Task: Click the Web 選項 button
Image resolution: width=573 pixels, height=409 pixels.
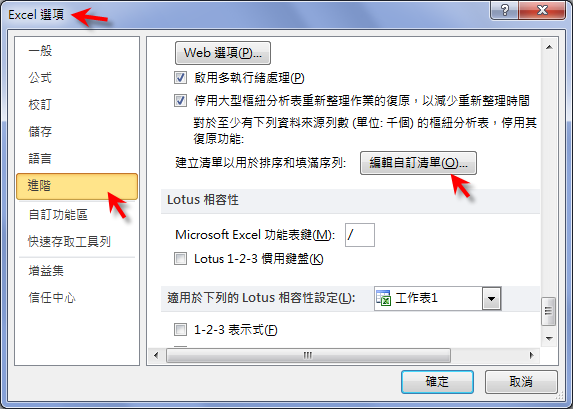Action: (x=223, y=53)
